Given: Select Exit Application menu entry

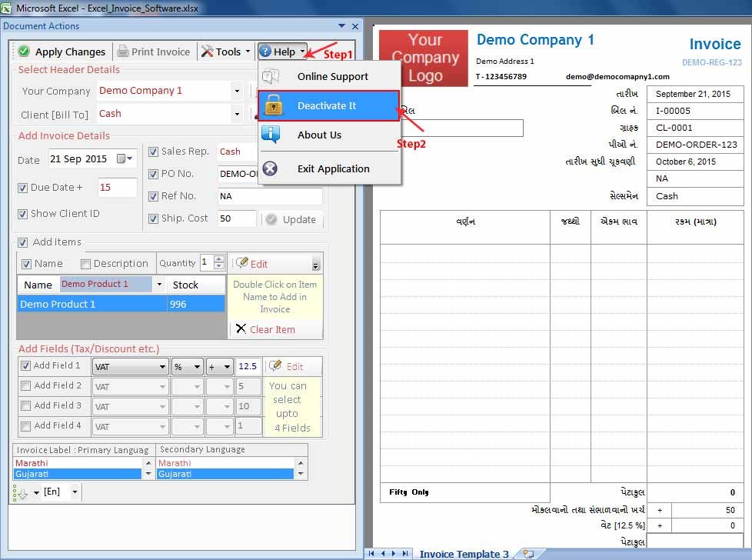Looking at the screenshot, I should point(329,169).
